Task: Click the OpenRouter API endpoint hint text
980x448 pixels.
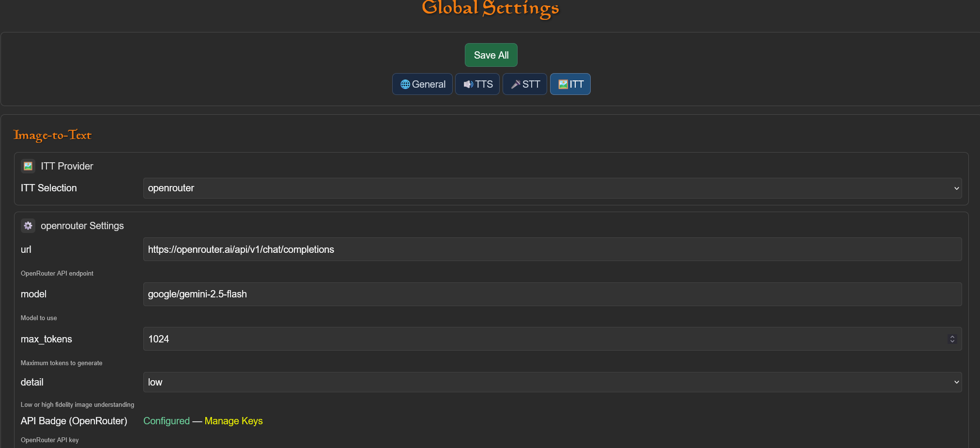Action: pyautogui.click(x=57, y=273)
